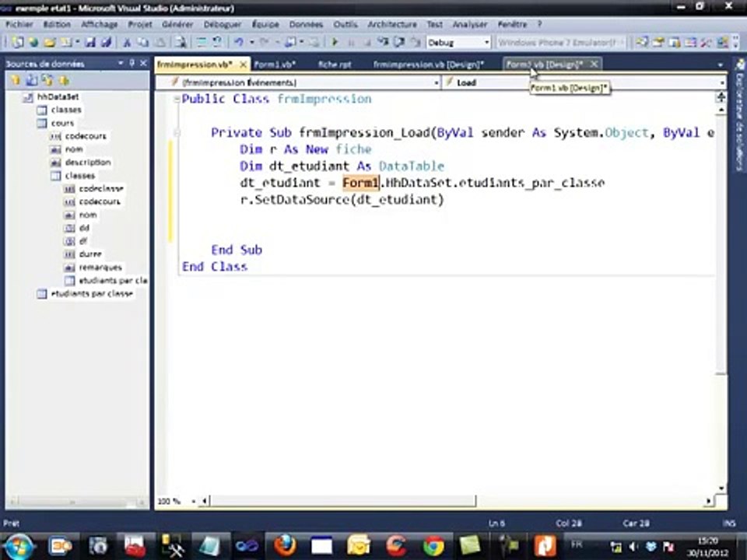Viewport: 747px width, 560px height.
Task: Open Firefox from the taskbar
Action: coord(285,546)
